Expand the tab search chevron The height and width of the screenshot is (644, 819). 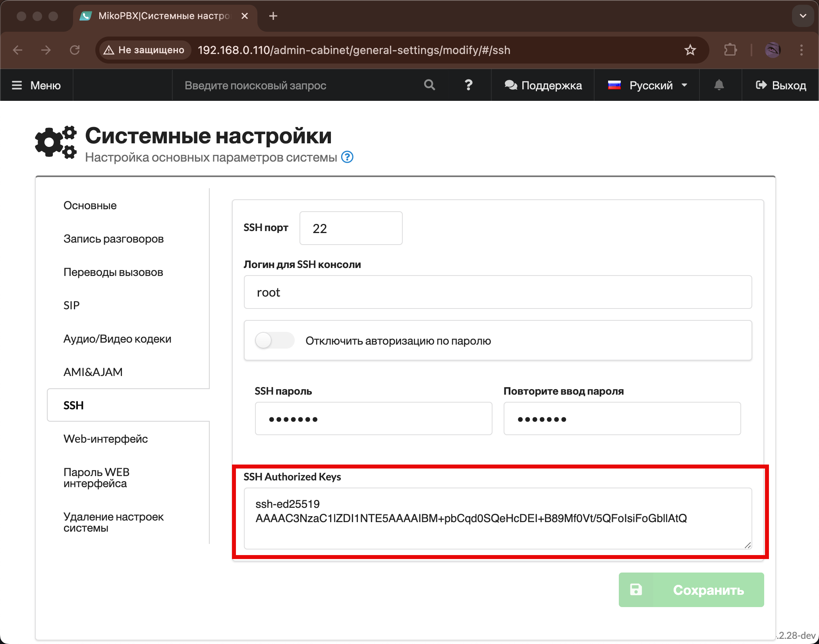click(x=803, y=16)
